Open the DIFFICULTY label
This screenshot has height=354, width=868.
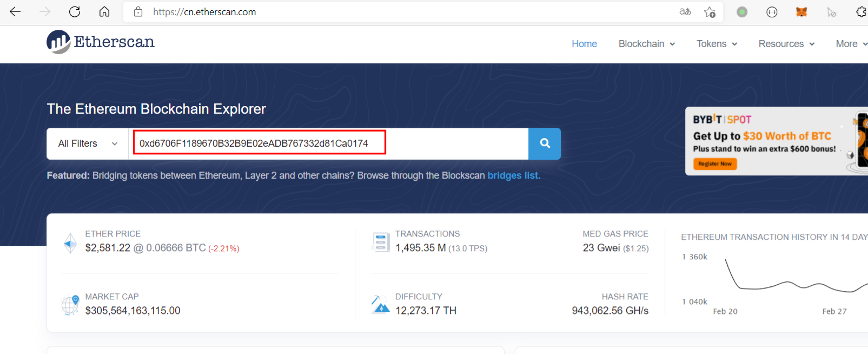click(419, 297)
